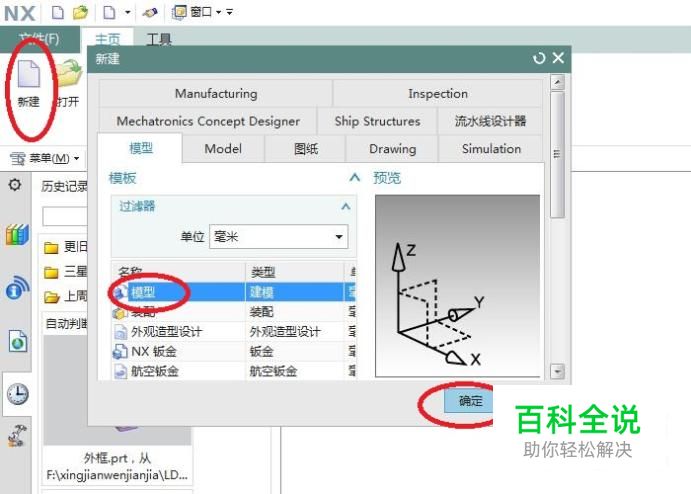Click the 新建 (New) file icon in ribbon
This screenshot has height=494, width=691.
click(29, 74)
